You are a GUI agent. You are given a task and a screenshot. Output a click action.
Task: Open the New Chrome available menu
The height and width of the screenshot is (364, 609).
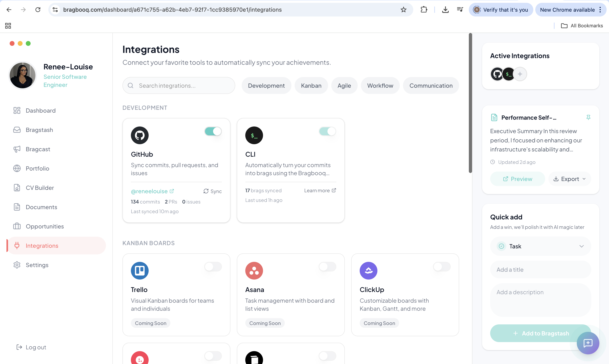[x=601, y=10]
